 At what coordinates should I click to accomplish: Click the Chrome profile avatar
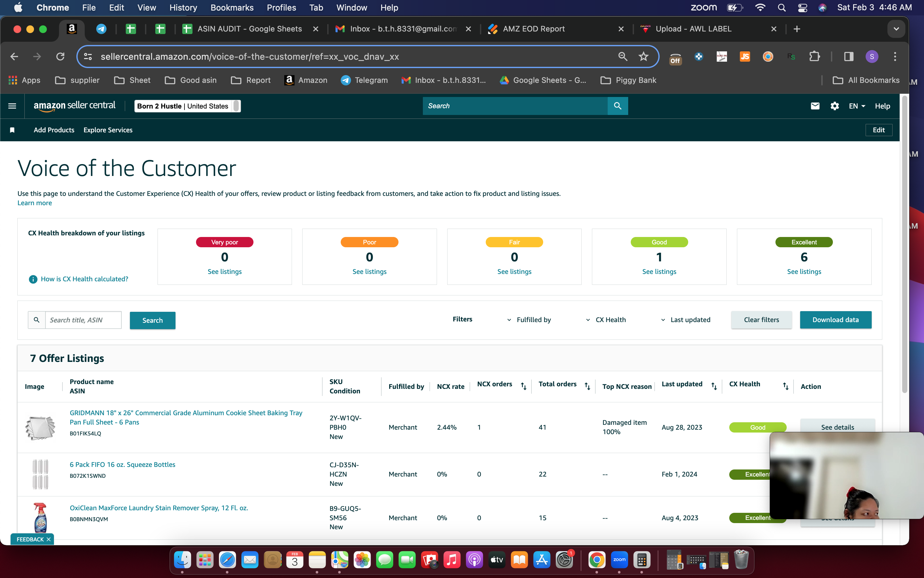pyautogui.click(x=872, y=57)
